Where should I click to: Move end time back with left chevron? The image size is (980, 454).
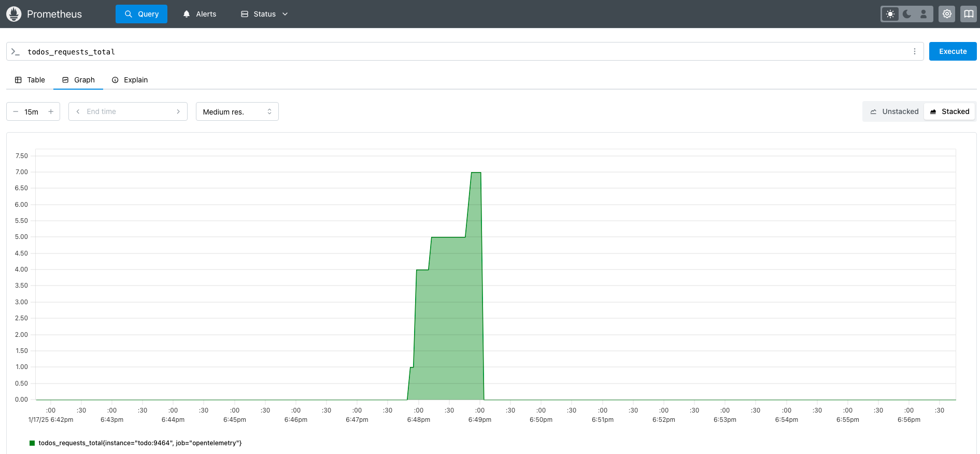coord(78,111)
